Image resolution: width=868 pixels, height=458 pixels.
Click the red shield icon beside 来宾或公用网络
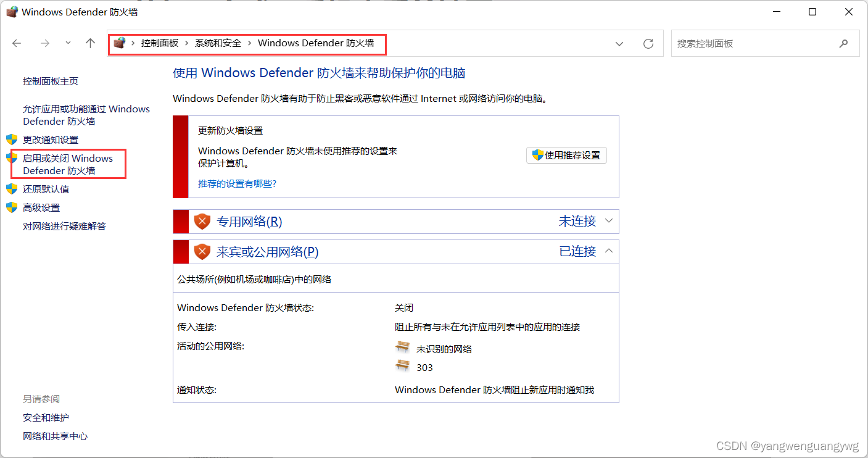[202, 252]
